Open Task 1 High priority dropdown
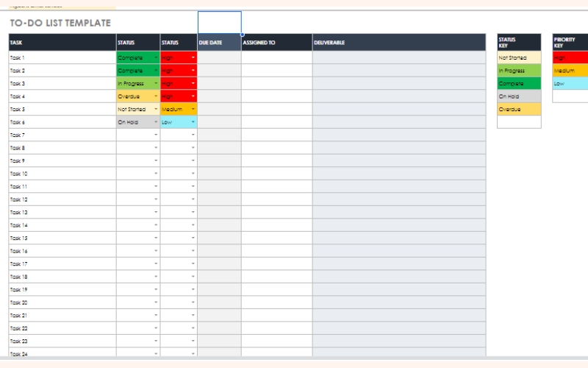The height and width of the screenshot is (368, 588). pos(193,57)
